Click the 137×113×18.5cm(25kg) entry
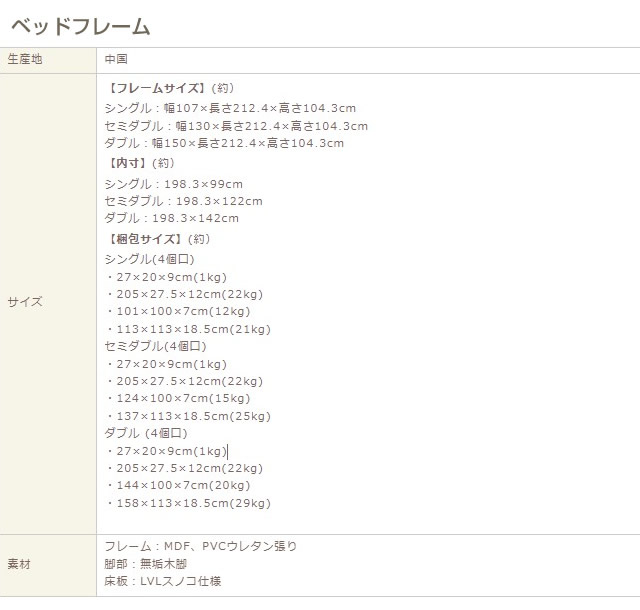Image resolution: width=640 pixels, height=610 pixels. [x=188, y=416]
